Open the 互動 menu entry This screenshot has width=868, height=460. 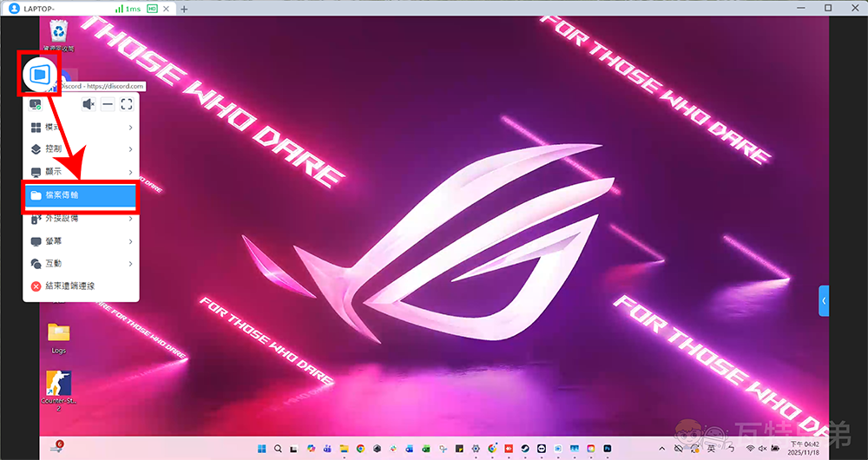(x=80, y=263)
